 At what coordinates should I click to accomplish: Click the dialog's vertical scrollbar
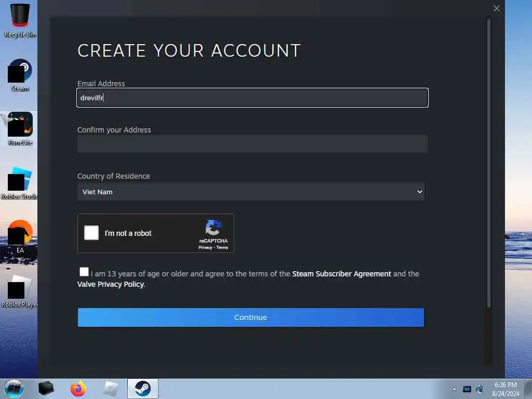pos(489,163)
